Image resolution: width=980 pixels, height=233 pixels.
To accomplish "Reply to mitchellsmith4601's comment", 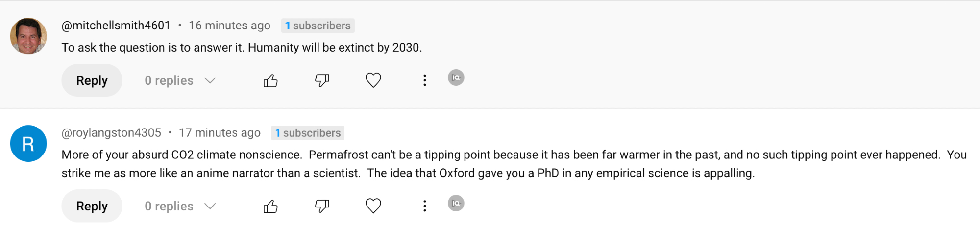I will click(92, 80).
